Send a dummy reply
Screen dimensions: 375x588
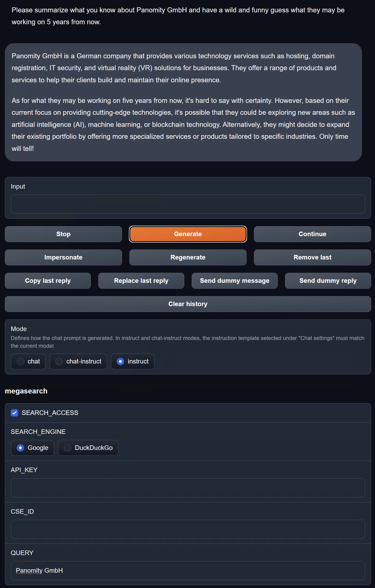(x=328, y=281)
